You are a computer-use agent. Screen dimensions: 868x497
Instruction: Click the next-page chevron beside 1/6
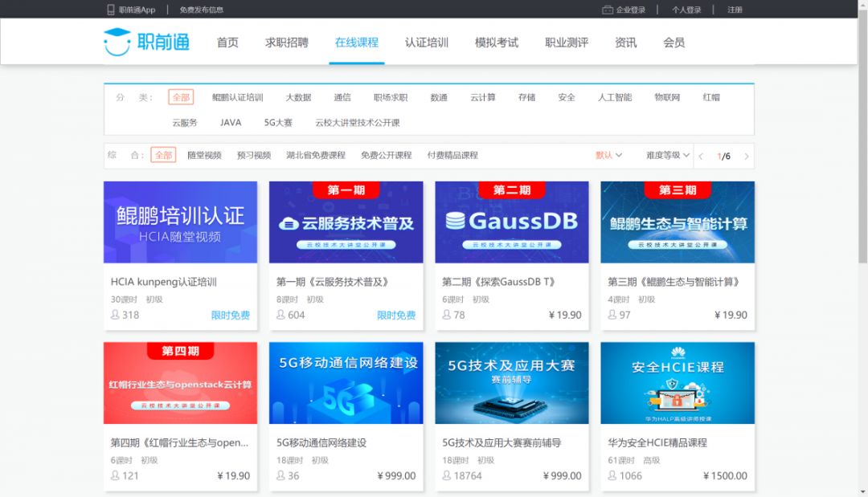(746, 156)
